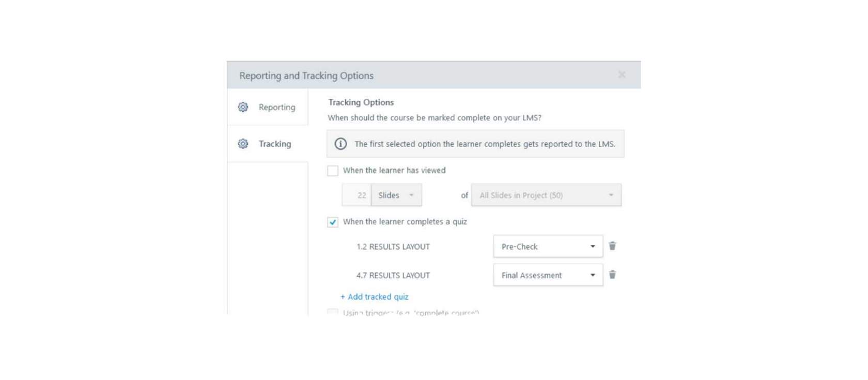Click the slide count field showing 22
The width and height of the screenshot is (868, 380).
(357, 195)
